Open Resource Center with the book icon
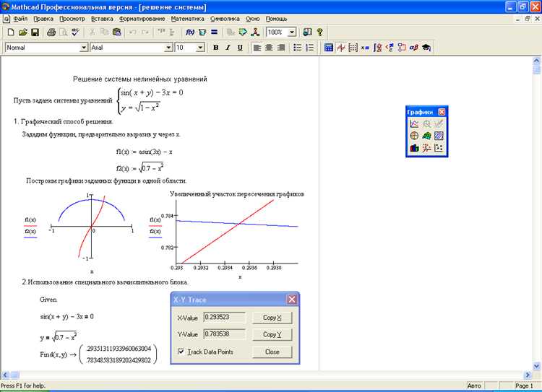542x392 pixels. pos(307,32)
